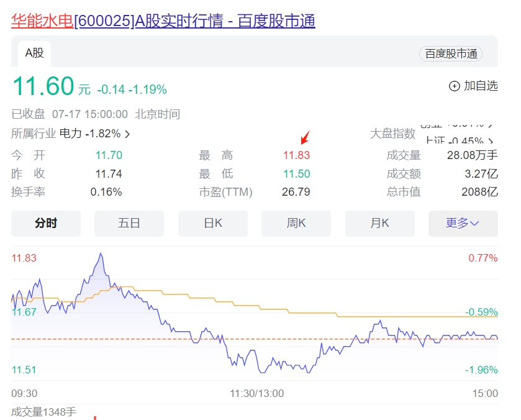
Task: Click the 百度股市通 badge at top right
Action: tap(451, 54)
